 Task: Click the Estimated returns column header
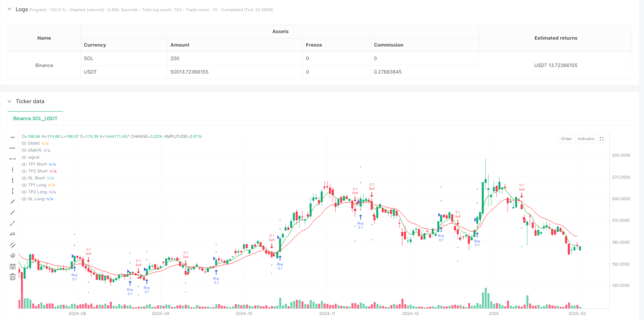pos(555,38)
